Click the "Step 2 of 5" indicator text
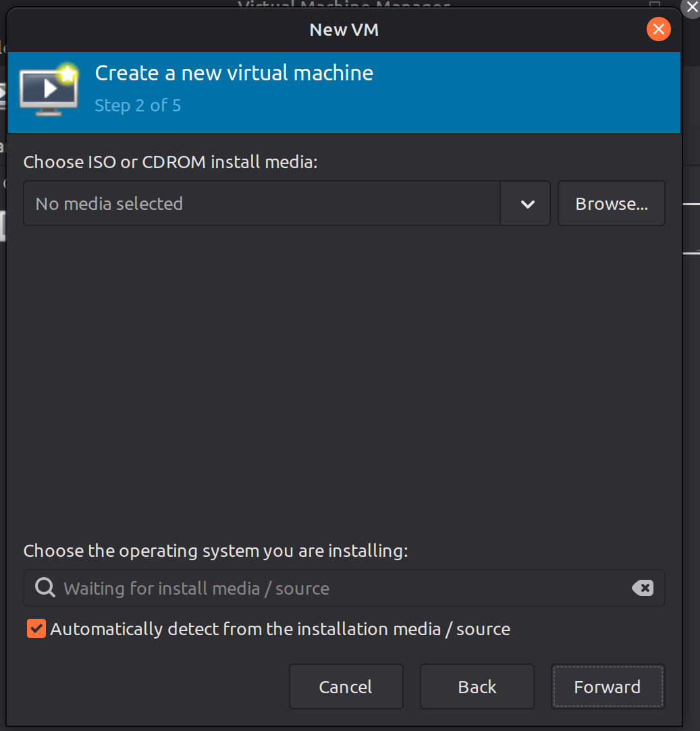 pyautogui.click(x=138, y=105)
